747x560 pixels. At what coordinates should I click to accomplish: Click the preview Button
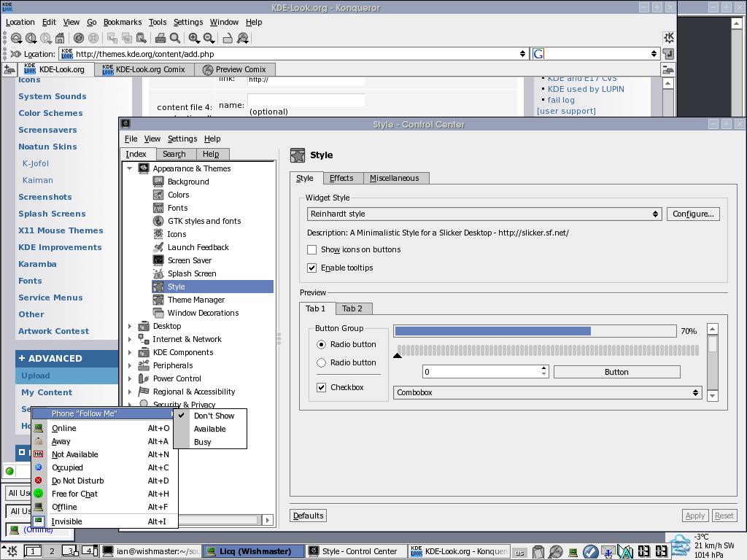617,372
